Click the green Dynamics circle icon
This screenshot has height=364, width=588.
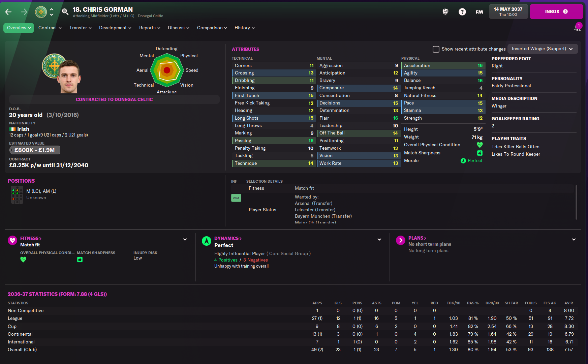(x=206, y=241)
